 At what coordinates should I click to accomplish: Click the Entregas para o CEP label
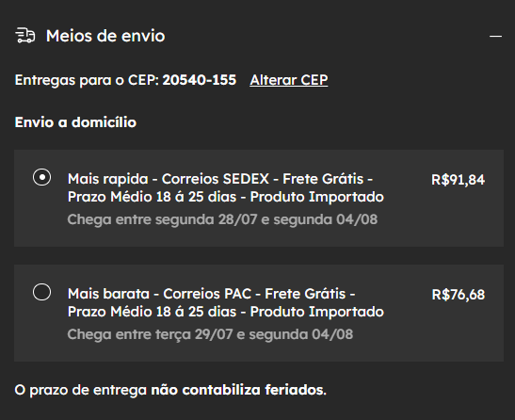click(87, 80)
